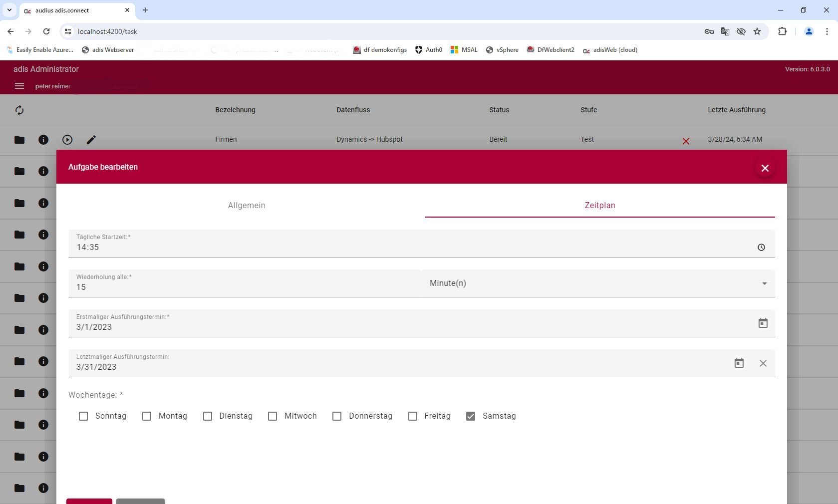
Task: Open the adis Webserver bookmark
Action: 108,50
